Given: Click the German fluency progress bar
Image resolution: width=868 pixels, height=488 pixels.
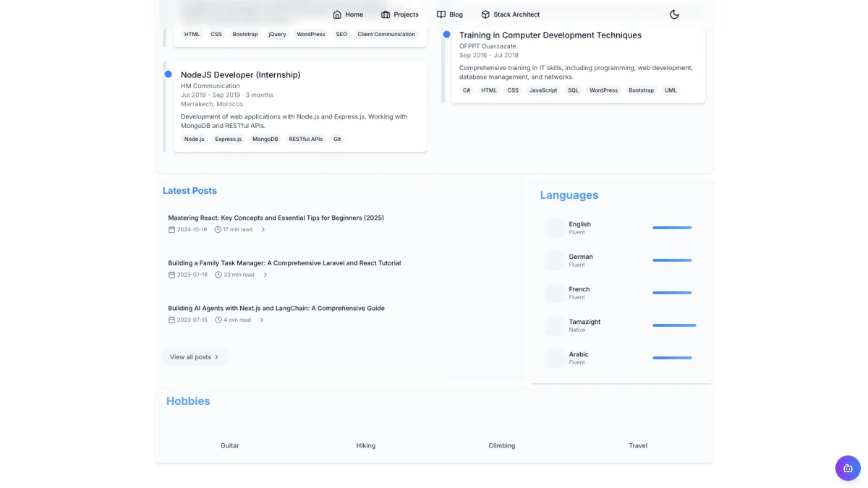Looking at the screenshot, I should click(x=672, y=260).
